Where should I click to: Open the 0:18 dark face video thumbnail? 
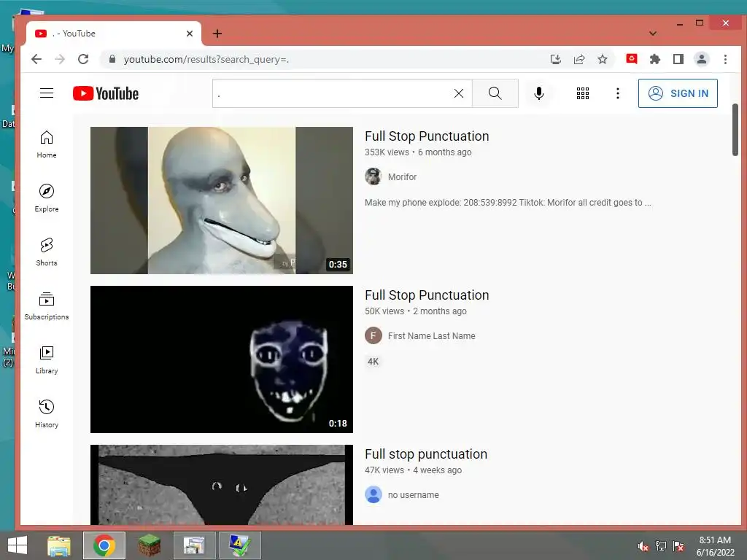pyautogui.click(x=222, y=359)
